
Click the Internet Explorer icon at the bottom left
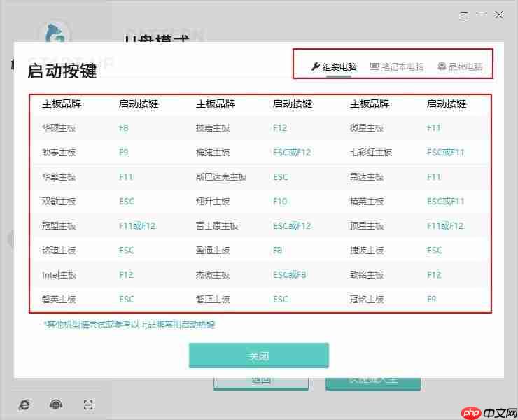click(x=24, y=405)
